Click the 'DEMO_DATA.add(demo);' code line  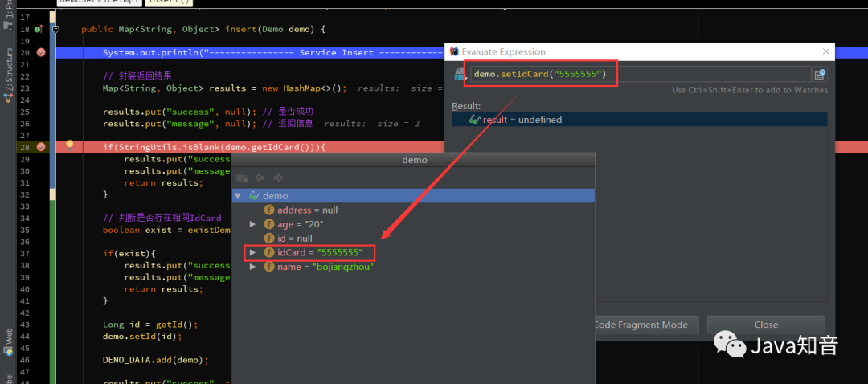(156, 360)
